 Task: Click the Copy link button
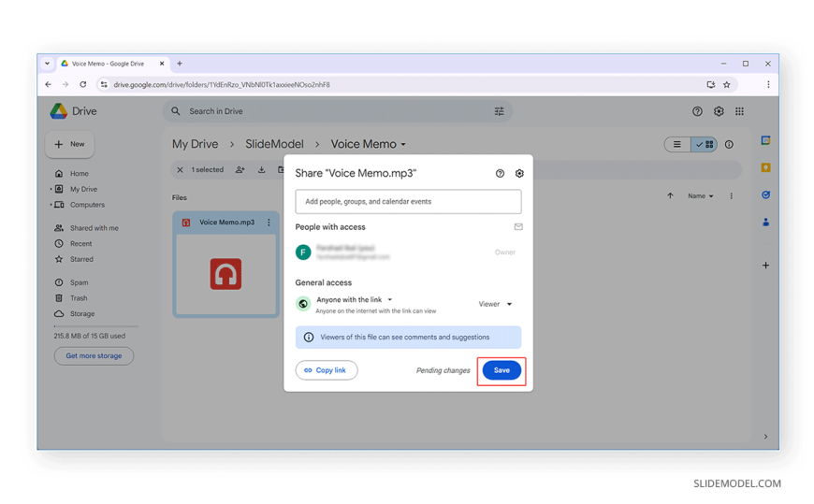click(326, 370)
